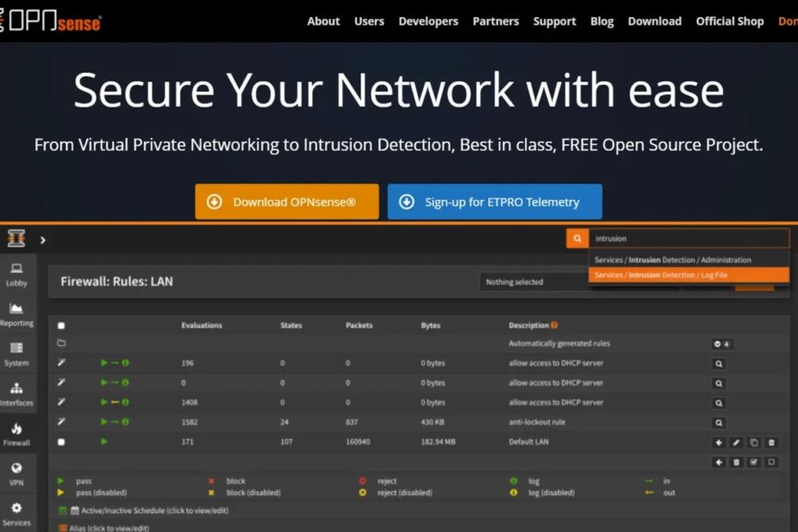The image size is (798, 532).
Task: Open the Download menu item
Action: pyautogui.click(x=654, y=21)
